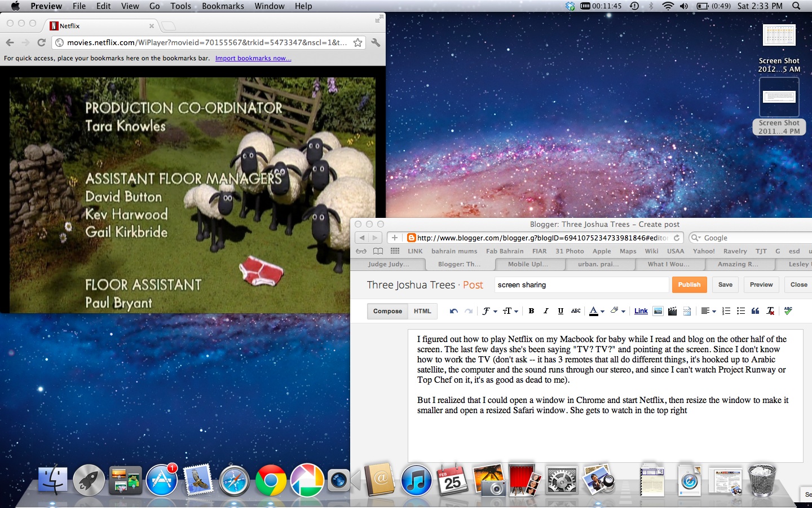Open the Dropbox menu bar icon
Screen dimensions: 812x508
tap(570, 6)
